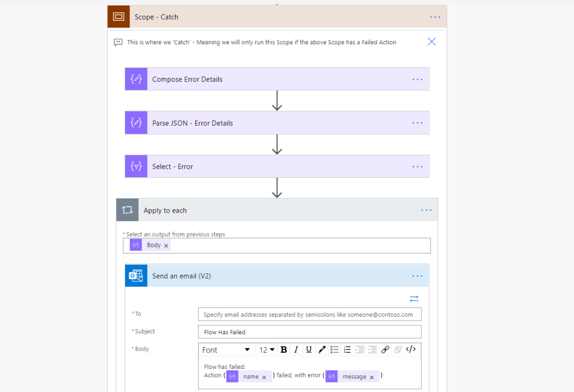Insert a hyperlink in the email body
The image size is (574, 392).
tap(385, 349)
